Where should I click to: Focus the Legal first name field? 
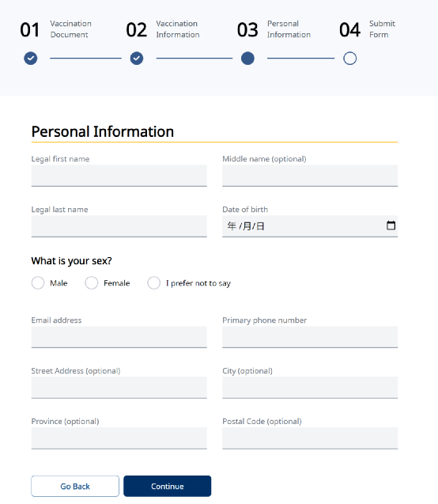[x=119, y=176]
